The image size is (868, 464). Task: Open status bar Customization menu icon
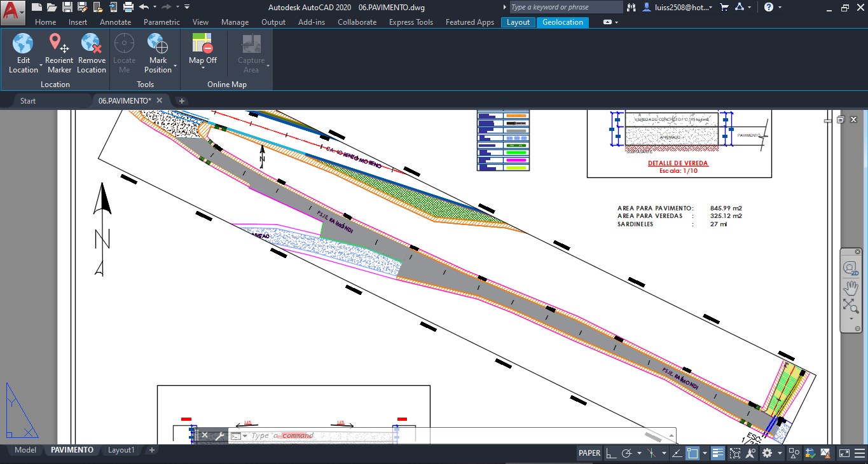pyautogui.click(x=859, y=453)
